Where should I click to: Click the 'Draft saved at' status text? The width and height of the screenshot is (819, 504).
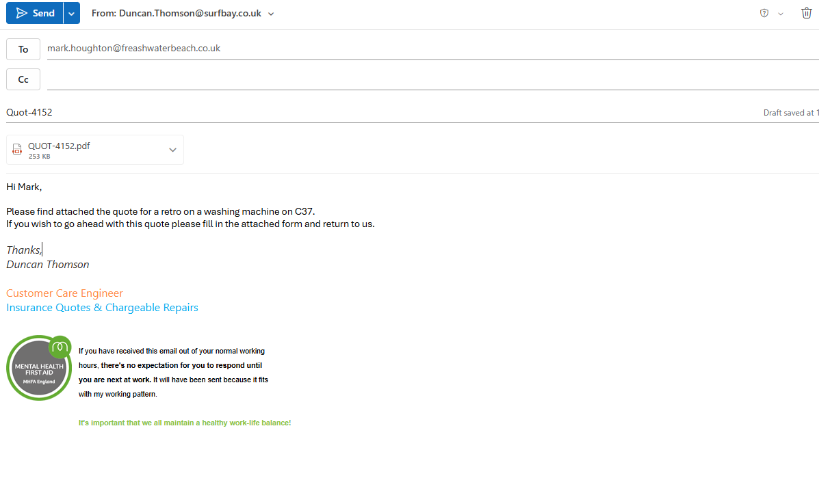[x=791, y=113]
